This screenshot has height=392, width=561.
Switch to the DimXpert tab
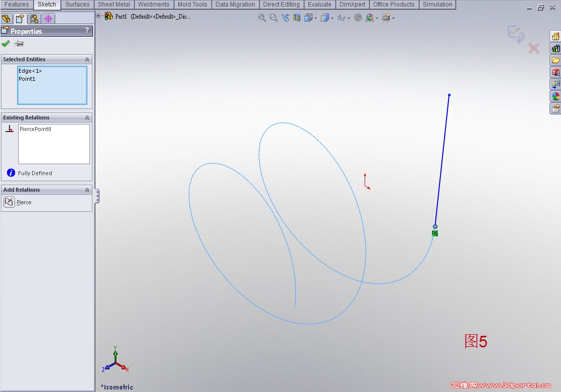click(x=353, y=5)
